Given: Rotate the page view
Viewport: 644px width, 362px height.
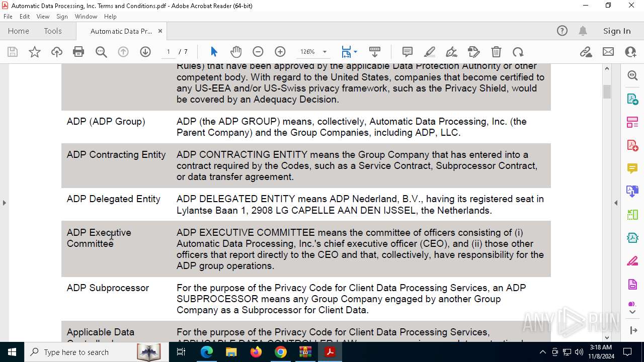Looking at the screenshot, I should coord(518,52).
